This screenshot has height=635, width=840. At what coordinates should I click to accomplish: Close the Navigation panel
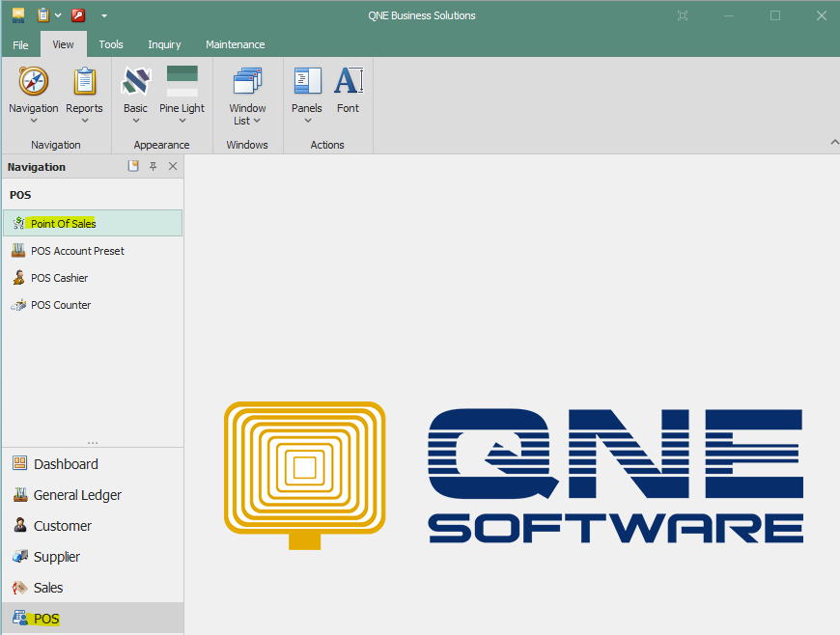[x=173, y=166]
